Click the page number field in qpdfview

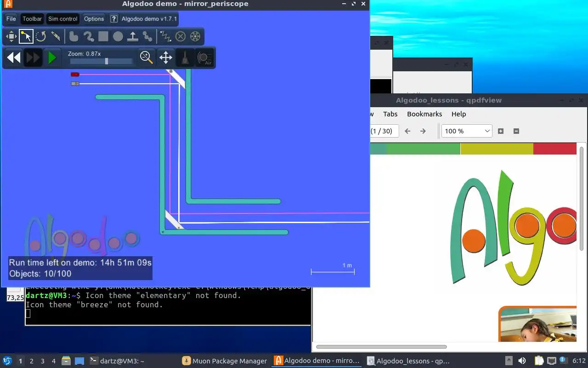click(384, 131)
